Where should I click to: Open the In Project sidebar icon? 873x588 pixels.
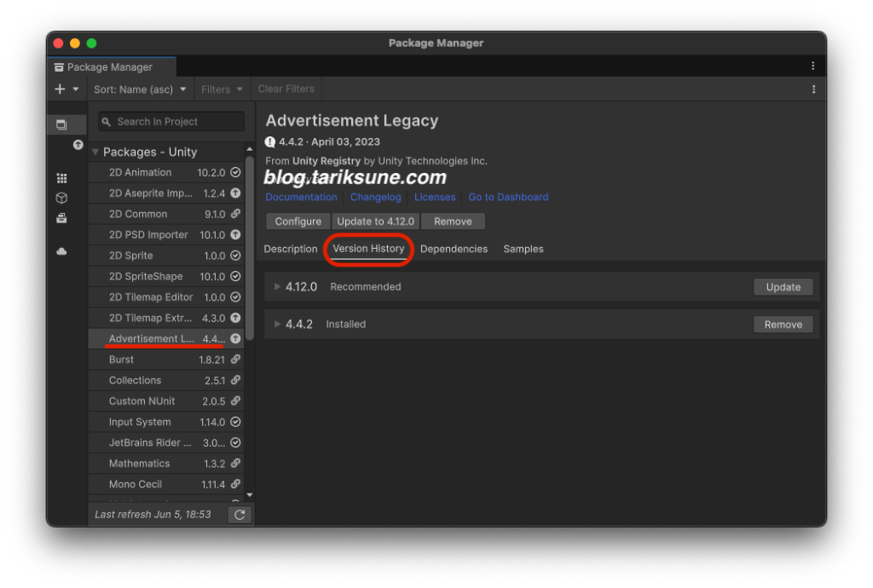[x=61, y=124]
